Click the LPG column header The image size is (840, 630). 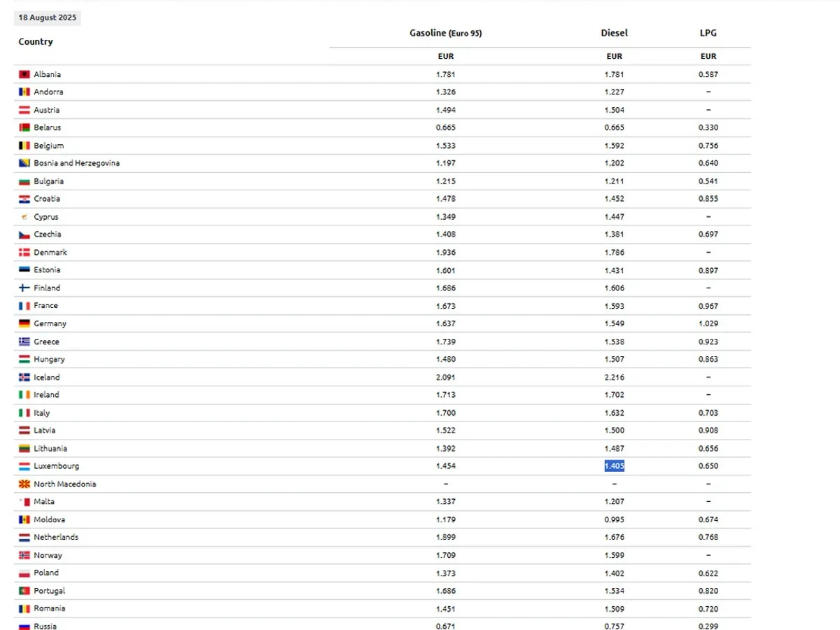coord(708,33)
